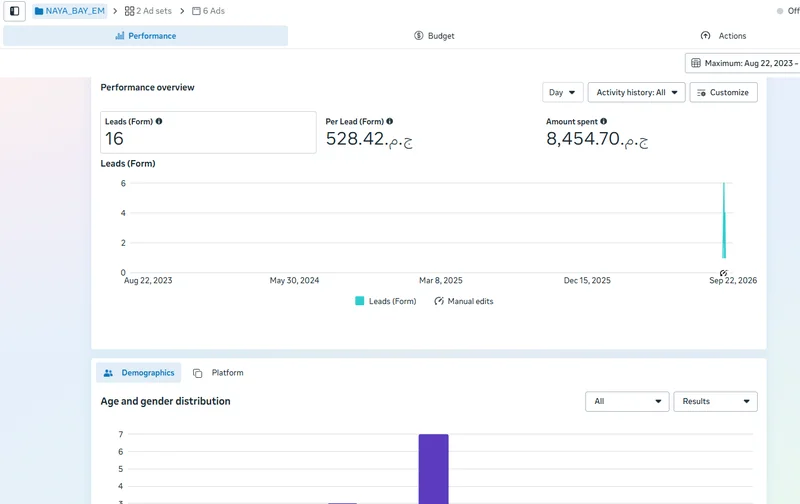Open the NAYA_BAY_EM campaign breadcrumb
Viewport: 800px width, 504px height.
(x=69, y=11)
